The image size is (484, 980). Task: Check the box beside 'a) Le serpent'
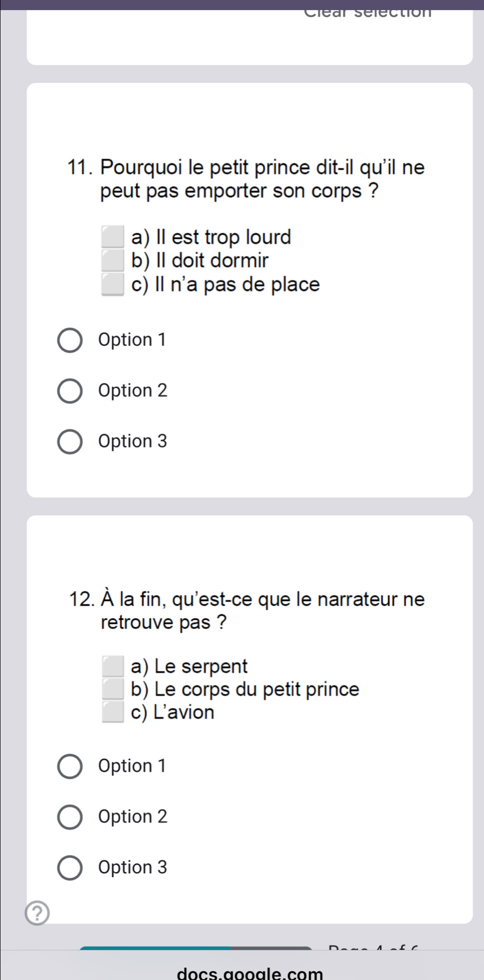point(112,666)
